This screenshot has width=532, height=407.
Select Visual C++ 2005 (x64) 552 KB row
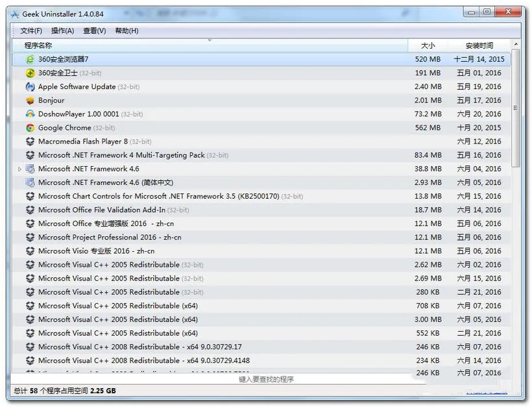click(261, 333)
